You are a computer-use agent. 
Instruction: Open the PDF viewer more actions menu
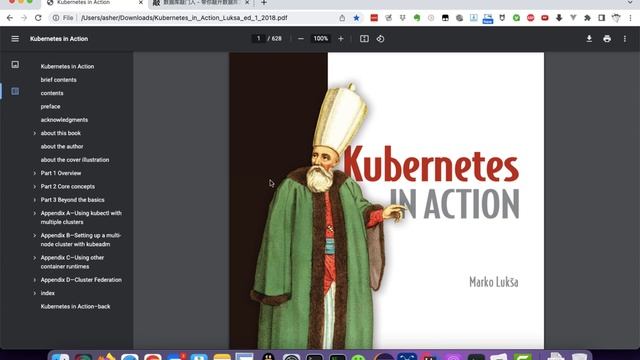[625, 39]
